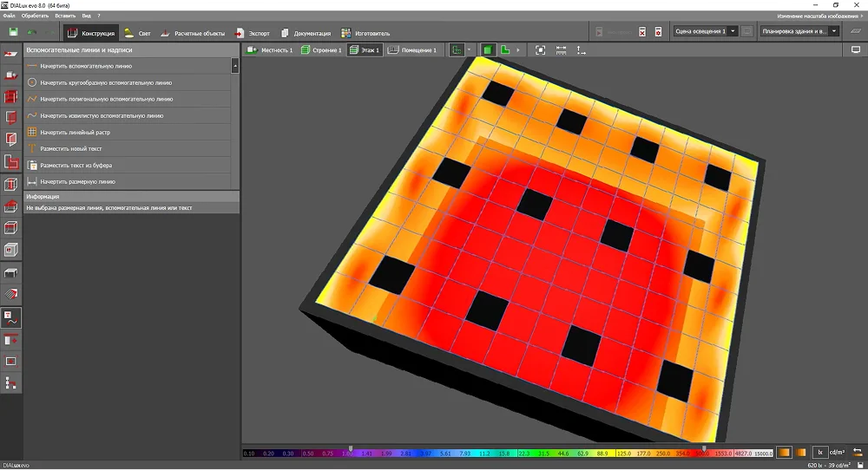Select the Помещение 1 view button
This screenshot has height=470, width=868.
tap(412, 50)
